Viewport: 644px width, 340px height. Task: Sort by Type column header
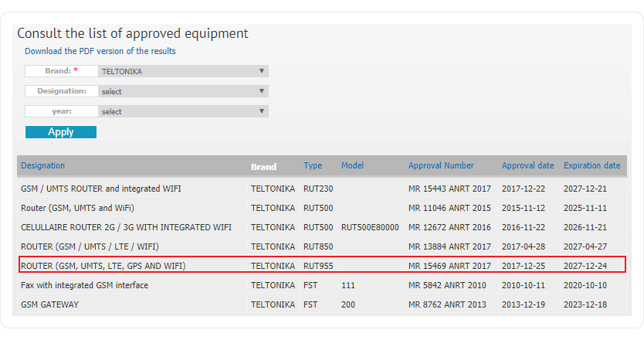(313, 165)
